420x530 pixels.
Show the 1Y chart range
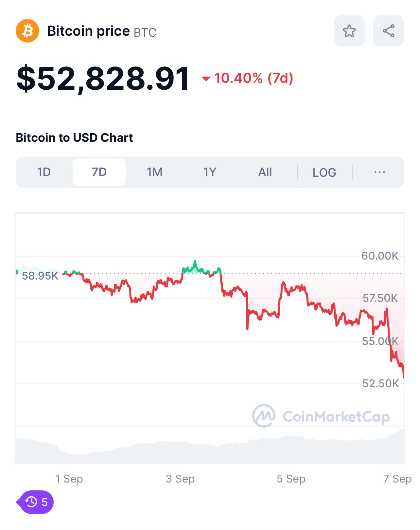pos(210,172)
